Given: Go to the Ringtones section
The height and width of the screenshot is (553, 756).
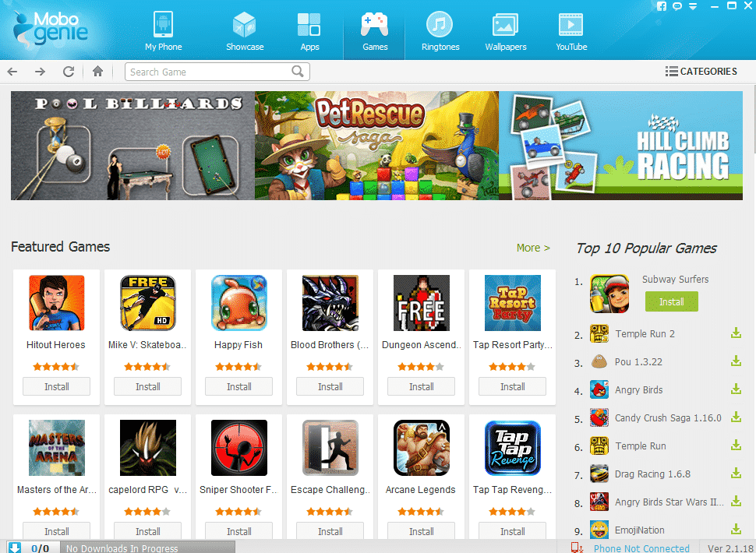Looking at the screenshot, I should coord(440,30).
